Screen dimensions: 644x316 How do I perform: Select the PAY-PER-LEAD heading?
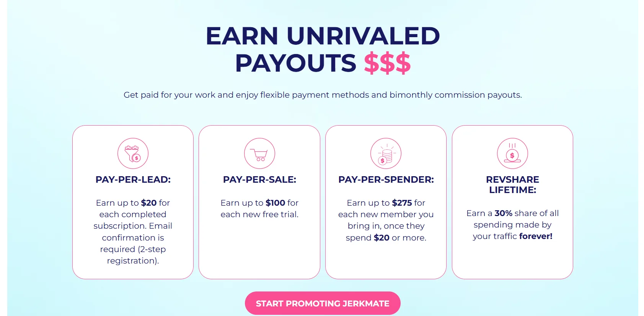coord(133,180)
